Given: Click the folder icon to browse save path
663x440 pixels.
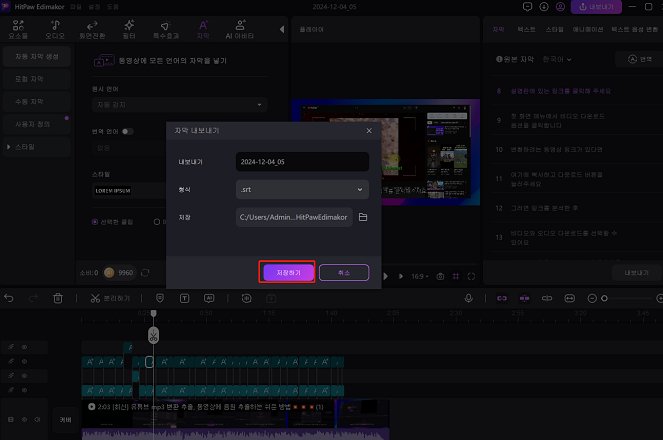Looking at the screenshot, I should click(363, 217).
